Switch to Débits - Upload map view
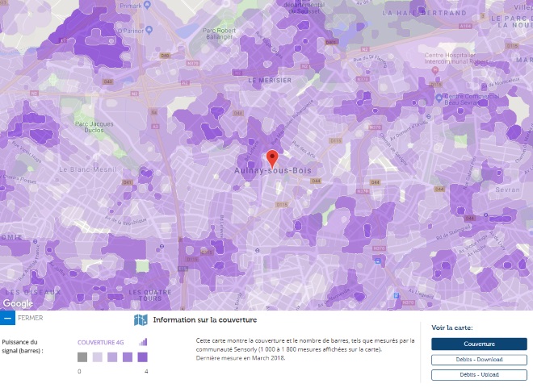Viewport: 533px width, 392px height. [x=479, y=375]
